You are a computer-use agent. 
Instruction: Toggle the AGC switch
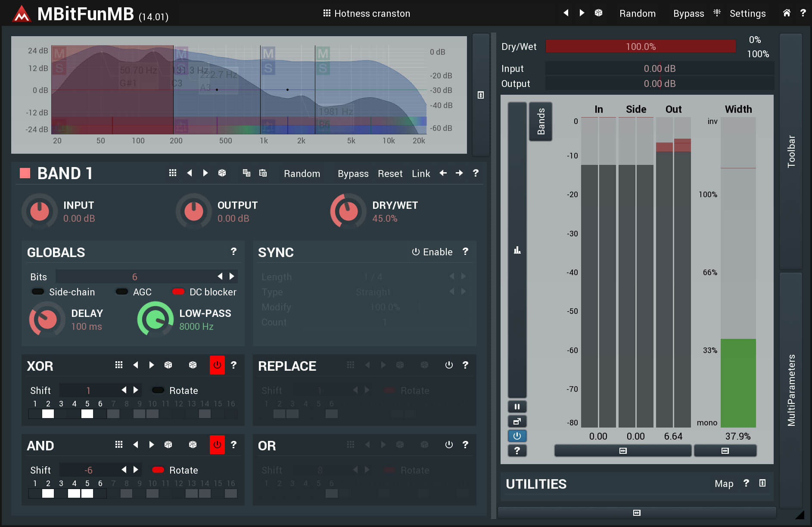(122, 292)
